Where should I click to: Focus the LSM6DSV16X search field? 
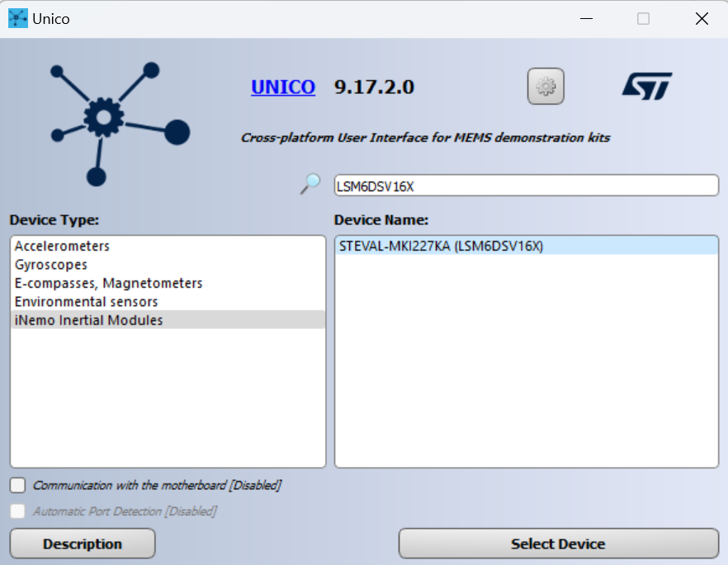click(526, 186)
